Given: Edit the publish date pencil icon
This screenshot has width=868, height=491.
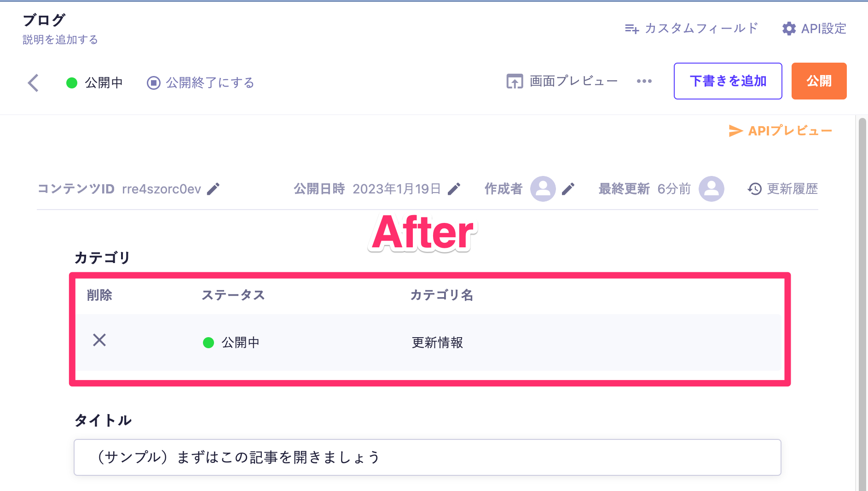Looking at the screenshot, I should (454, 189).
